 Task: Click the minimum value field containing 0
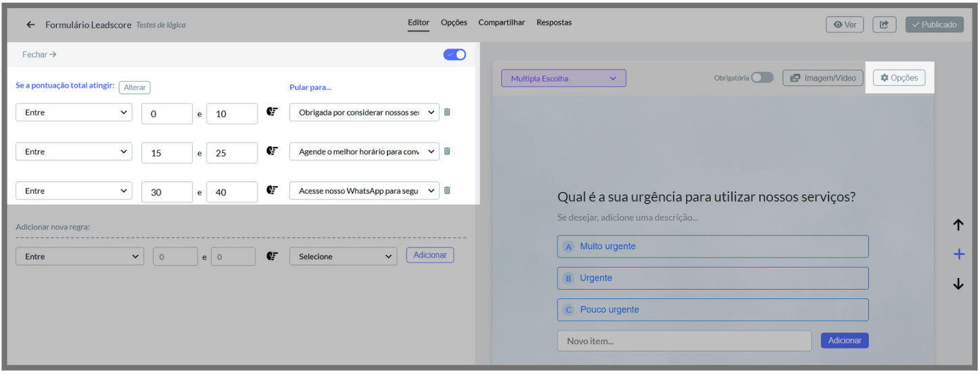click(x=167, y=114)
